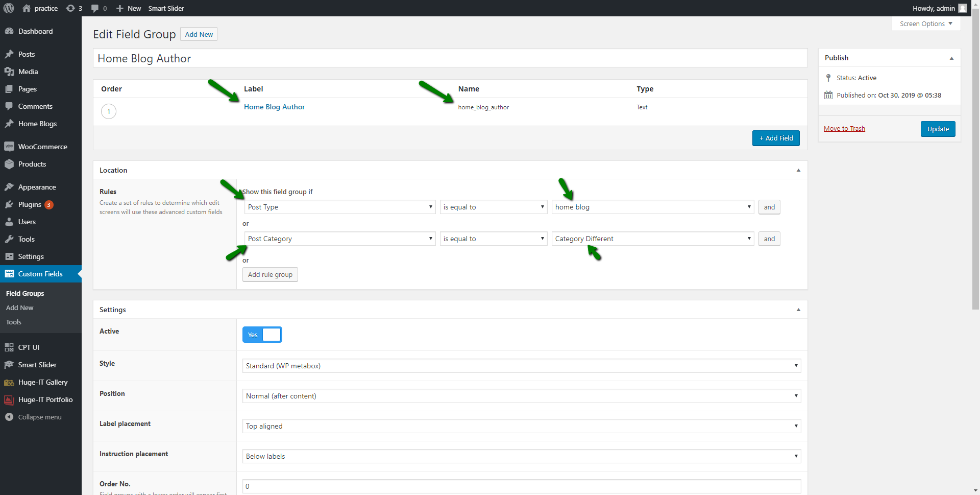Open WooCommerce from its sidebar icon
980x495 pixels.
coord(9,147)
